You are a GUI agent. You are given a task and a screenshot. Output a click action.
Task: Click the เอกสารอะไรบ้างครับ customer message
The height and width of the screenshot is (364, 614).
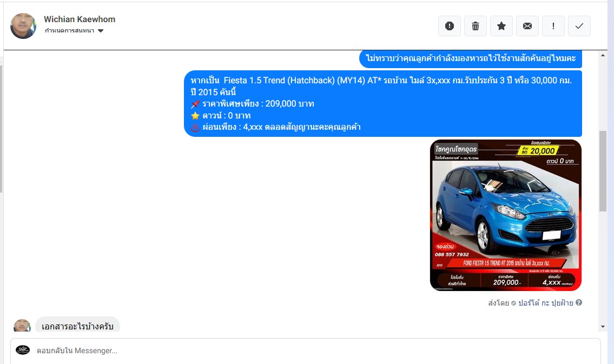pyautogui.click(x=77, y=326)
